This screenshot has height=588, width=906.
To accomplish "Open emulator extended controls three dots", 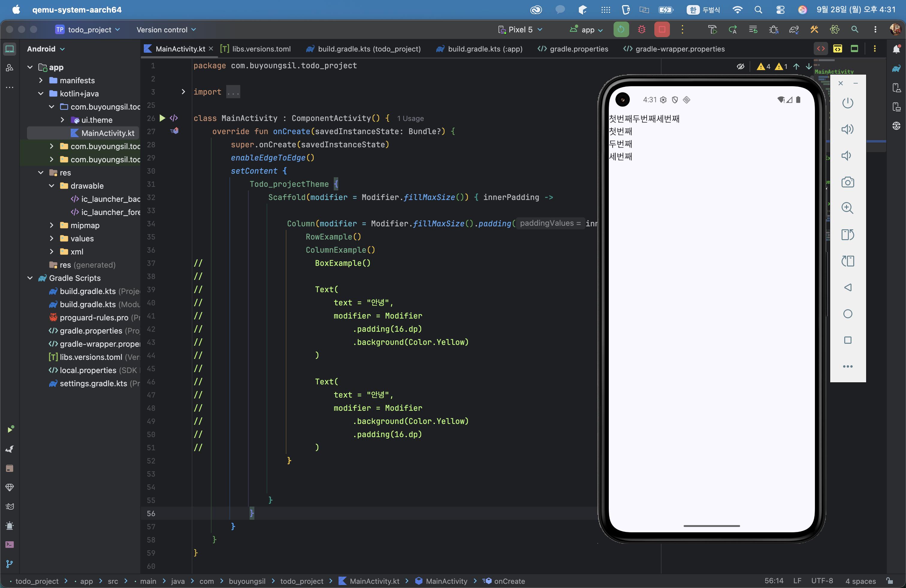I will coord(848,367).
